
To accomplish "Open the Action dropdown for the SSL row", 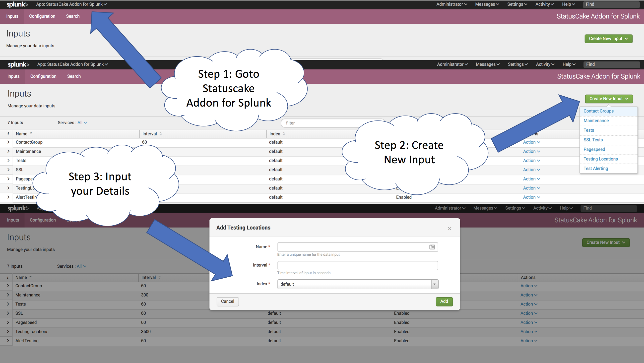I will coord(531,170).
